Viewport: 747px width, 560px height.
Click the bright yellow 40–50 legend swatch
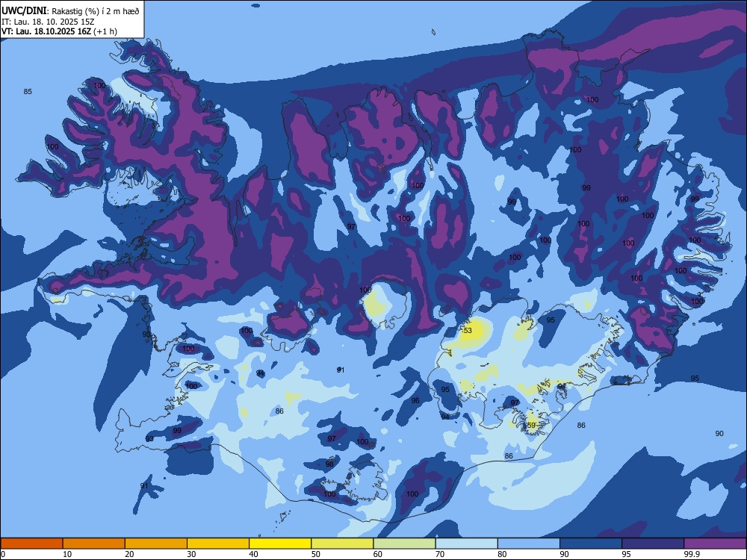280,544
